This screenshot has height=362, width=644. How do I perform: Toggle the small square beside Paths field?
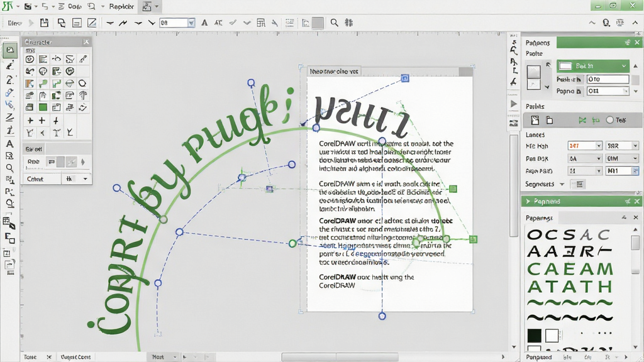[x=579, y=79]
